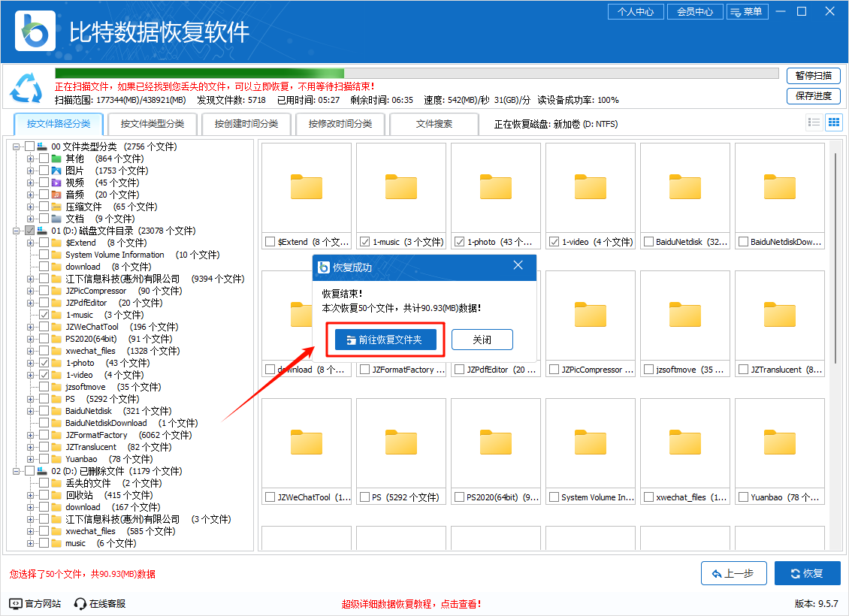Click 超级详细数据恢复教程 link
849x616 pixels.
click(411, 603)
